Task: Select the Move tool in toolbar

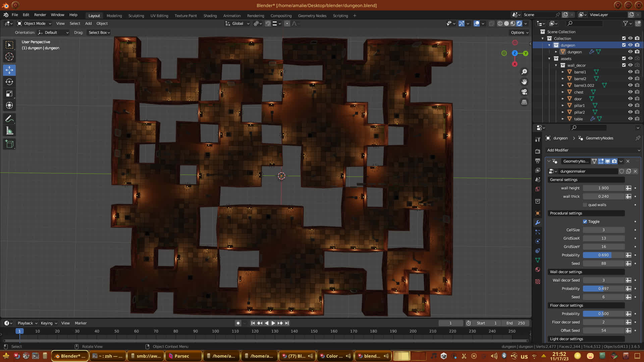Action: (x=9, y=70)
